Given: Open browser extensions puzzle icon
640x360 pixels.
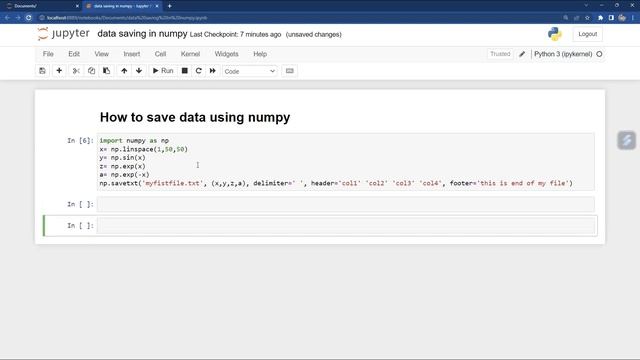Looking at the screenshot, I should click(600, 18).
